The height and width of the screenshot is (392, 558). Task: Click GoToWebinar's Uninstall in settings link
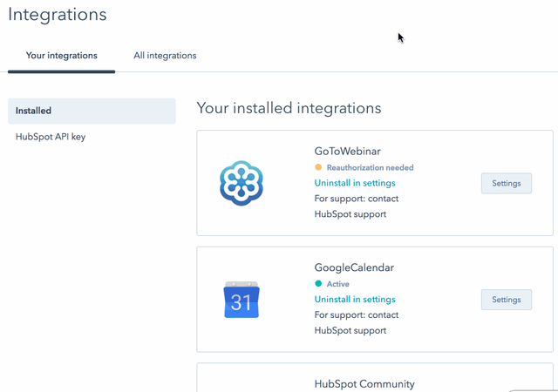pos(355,183)
